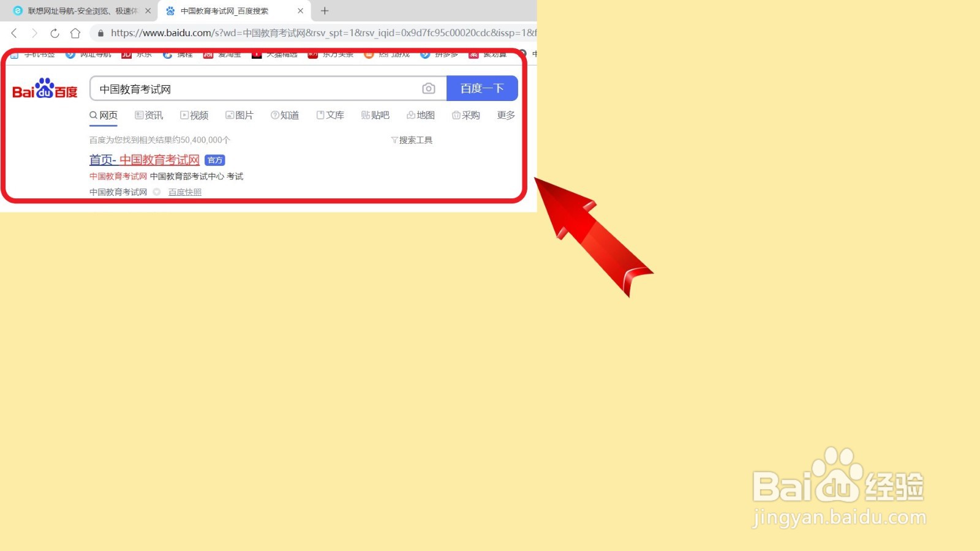Expand the 更多 categories menu

(x=506, y=115)
